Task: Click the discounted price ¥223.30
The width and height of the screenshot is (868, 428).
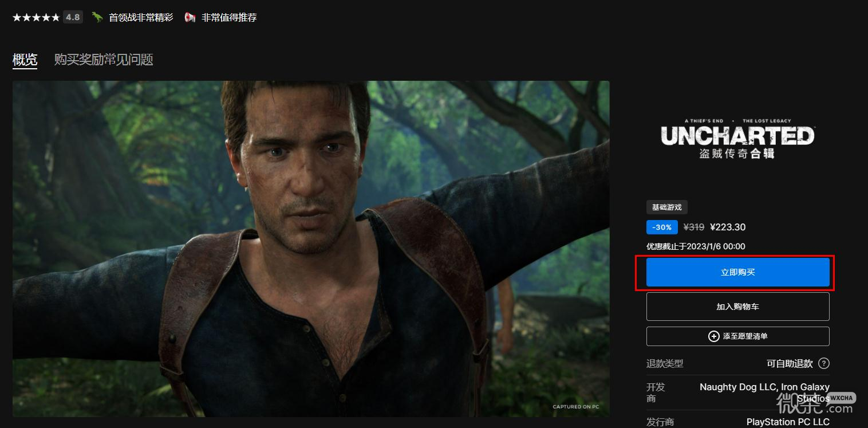Action: (x=728, y=227)
